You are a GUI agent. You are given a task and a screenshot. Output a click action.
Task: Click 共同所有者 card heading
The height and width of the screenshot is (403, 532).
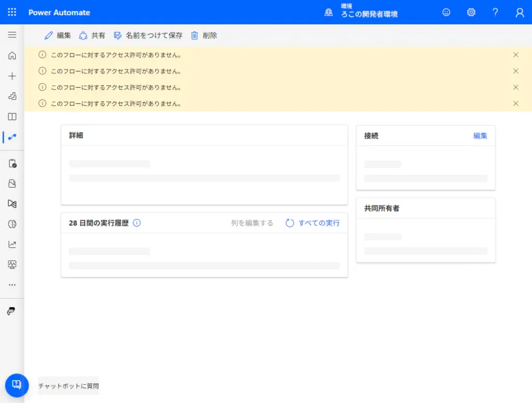click(382, 208)
